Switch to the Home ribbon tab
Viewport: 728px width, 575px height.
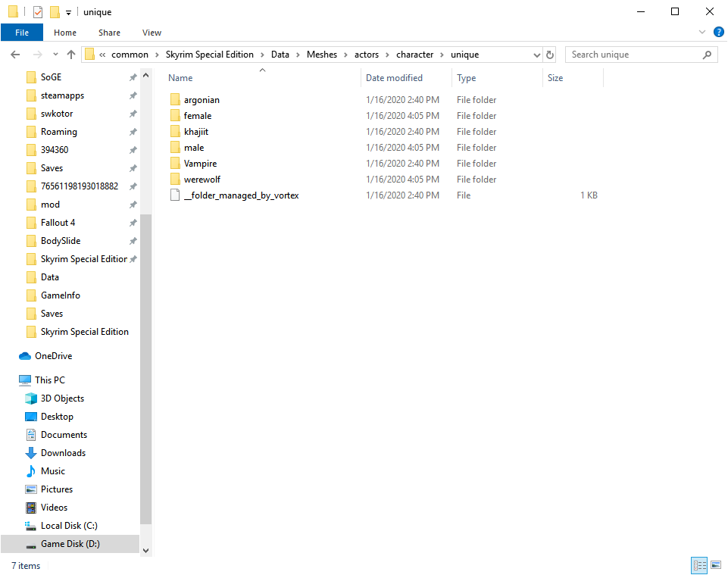65,33
